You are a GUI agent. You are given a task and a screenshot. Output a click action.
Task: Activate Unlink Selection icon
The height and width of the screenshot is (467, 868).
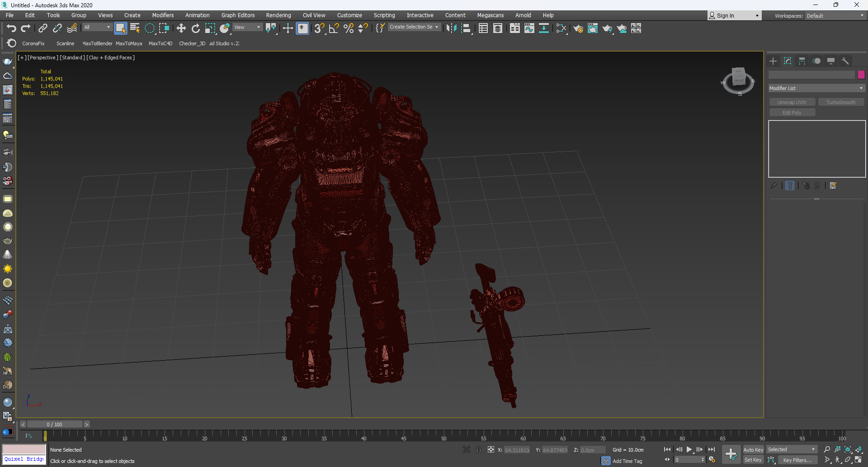click(57, 29)
